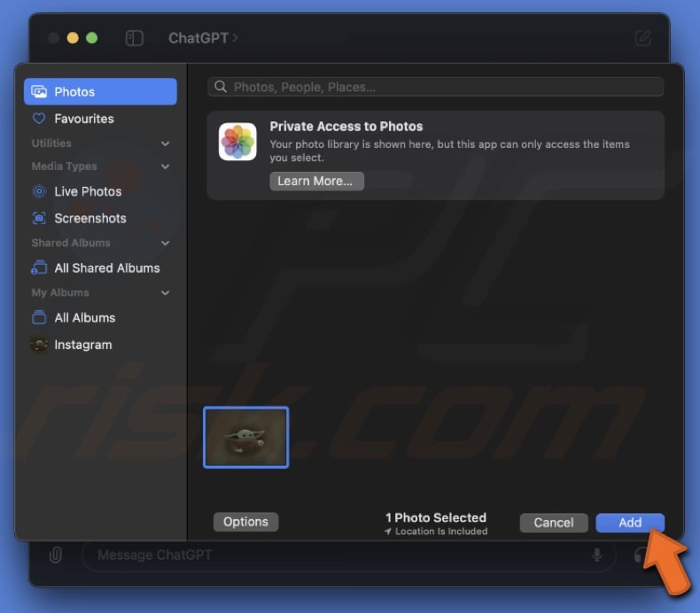Toggle the ChatGPT sidebar panel icon
700x613 pixels.
click(x=135, y=38)
